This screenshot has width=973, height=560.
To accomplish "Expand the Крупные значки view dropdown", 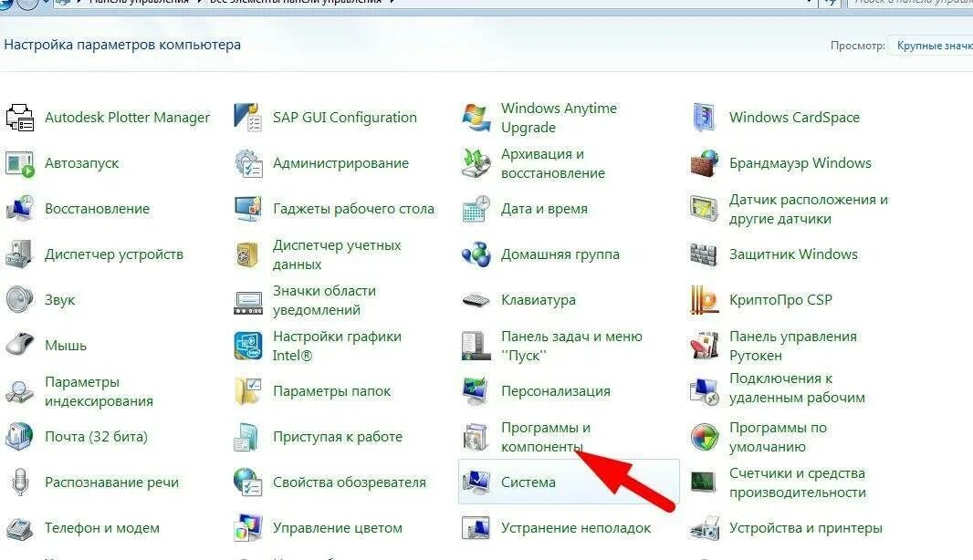I will click(x=931, y=46).
